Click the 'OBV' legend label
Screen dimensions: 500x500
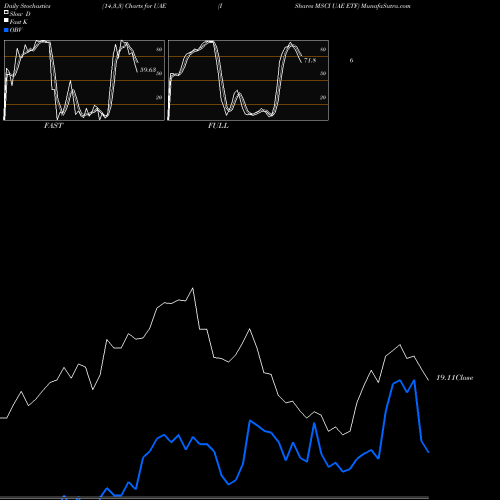[16, 30]
